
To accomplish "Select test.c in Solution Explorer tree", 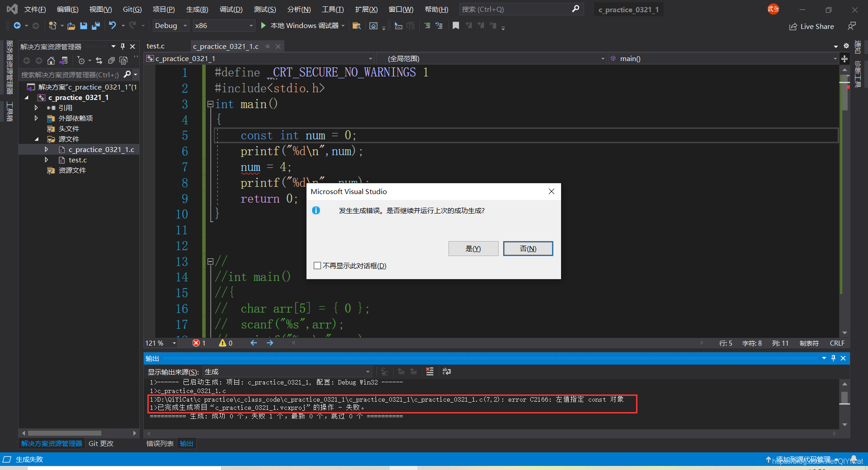I will point(78,160).
